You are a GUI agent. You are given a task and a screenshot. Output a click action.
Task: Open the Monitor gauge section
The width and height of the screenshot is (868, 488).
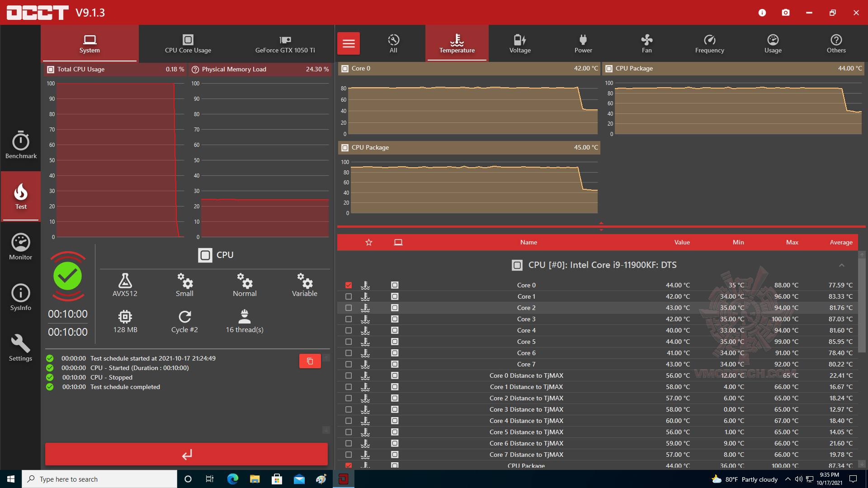tap(21, 247)
